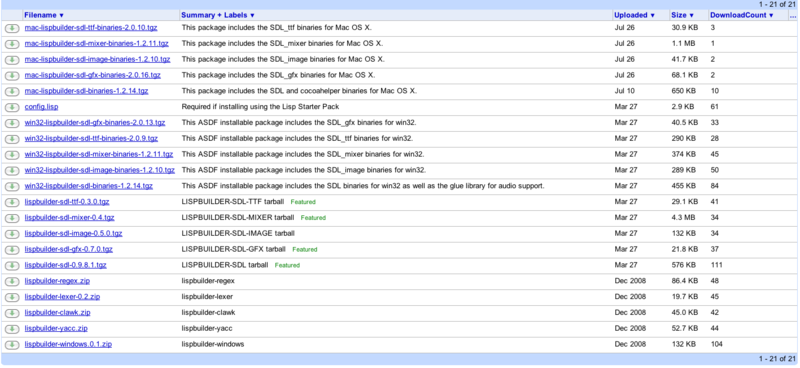The image size is (800, 368).
Task: Open lispbuilder-lexer-0.2.zip link
Action: 62,297
